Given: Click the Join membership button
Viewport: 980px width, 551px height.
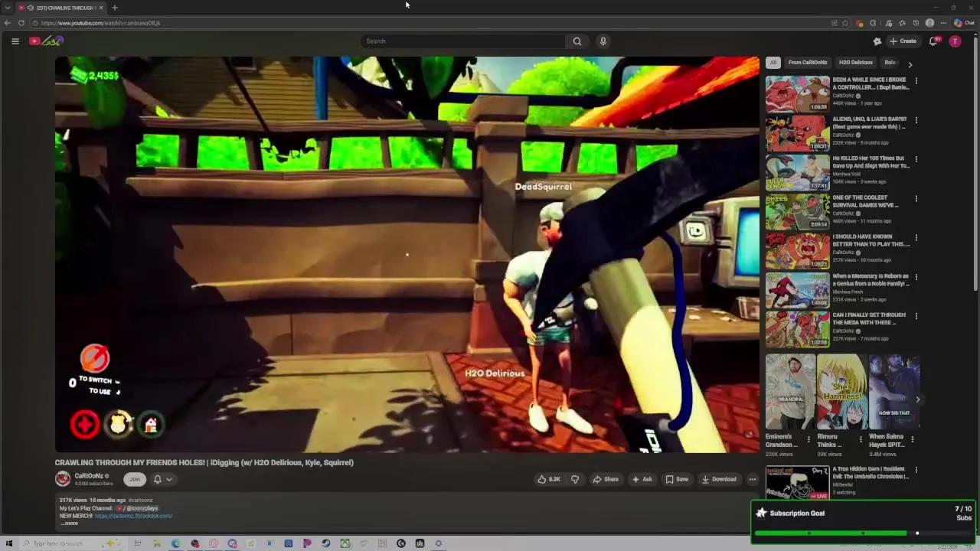Looking at the screenshot, I should pyautogui.click(x=135, y=479).
